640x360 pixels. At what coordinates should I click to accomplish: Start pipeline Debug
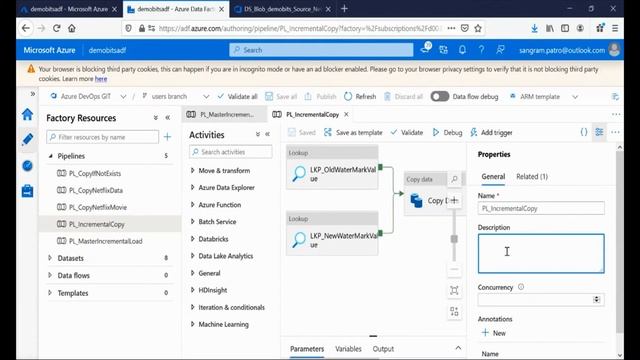coord(447,132)
